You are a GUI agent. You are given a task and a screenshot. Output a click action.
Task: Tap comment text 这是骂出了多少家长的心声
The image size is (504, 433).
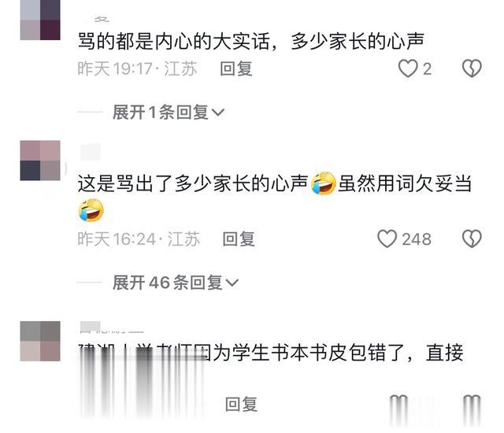tap(193, 183)
